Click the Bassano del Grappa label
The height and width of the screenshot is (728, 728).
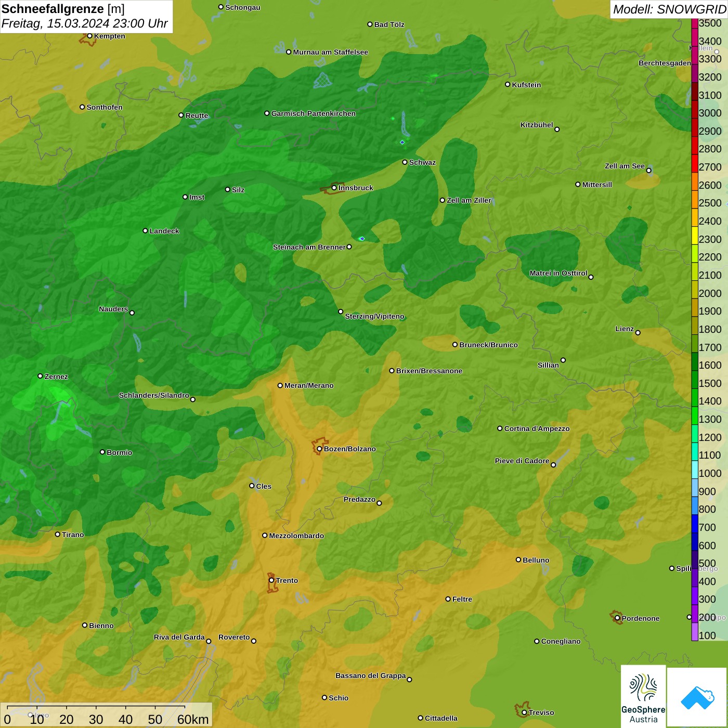370,675
